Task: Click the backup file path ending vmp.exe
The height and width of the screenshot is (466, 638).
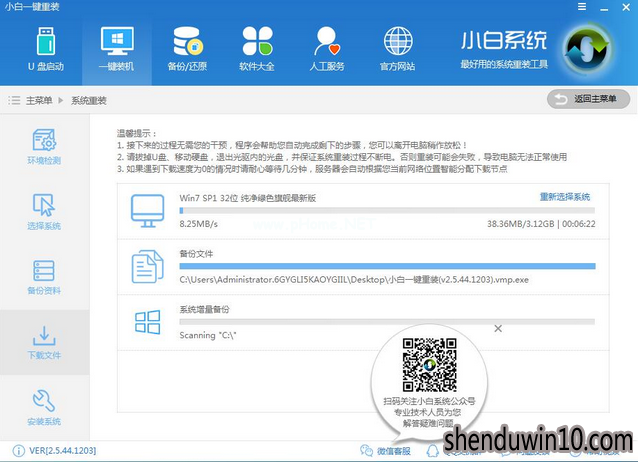Action: 354,280
